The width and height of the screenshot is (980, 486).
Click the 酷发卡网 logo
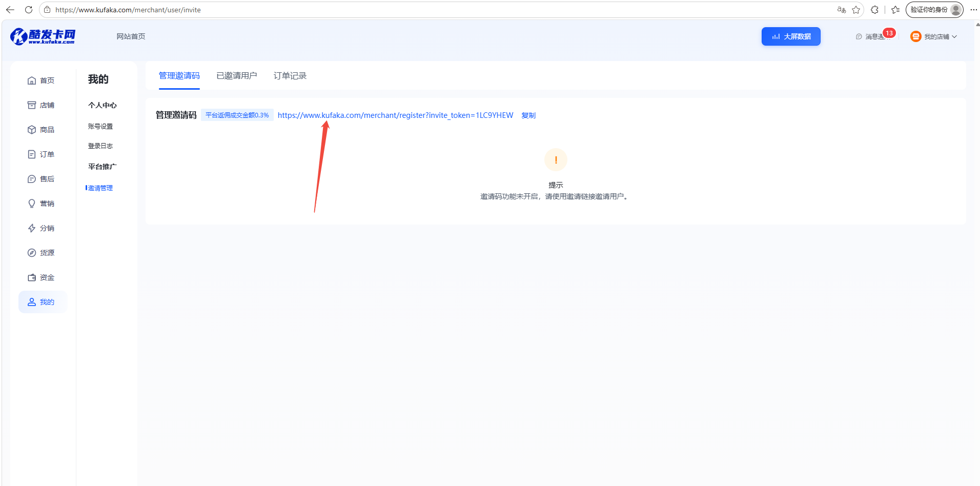point(43,36)
